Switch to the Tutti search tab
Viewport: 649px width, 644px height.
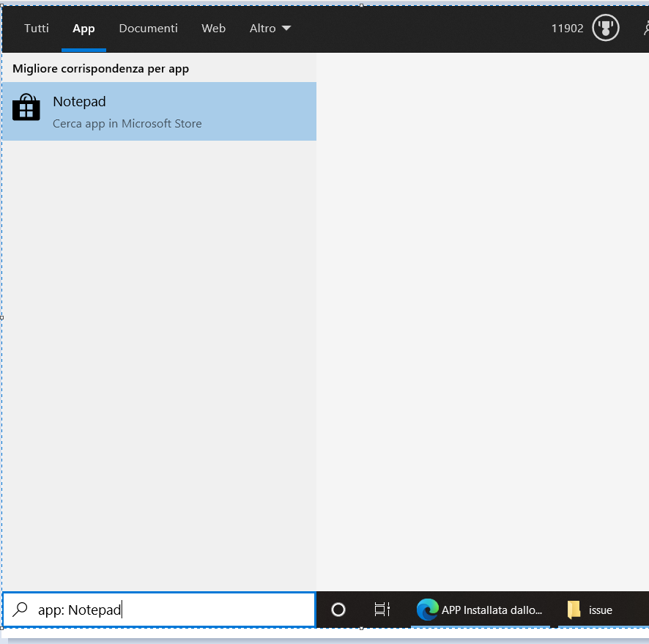coord(37,28)
